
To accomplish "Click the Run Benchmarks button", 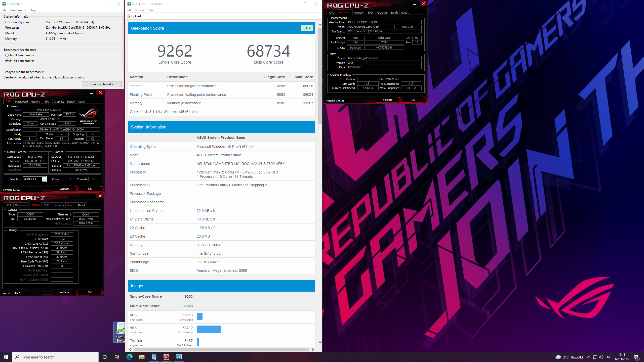I will pos(102,84).
